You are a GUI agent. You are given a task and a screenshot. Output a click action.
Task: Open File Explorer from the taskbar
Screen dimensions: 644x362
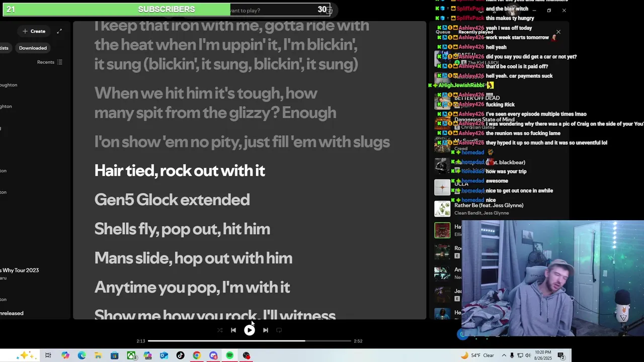[x=98, y=355]
